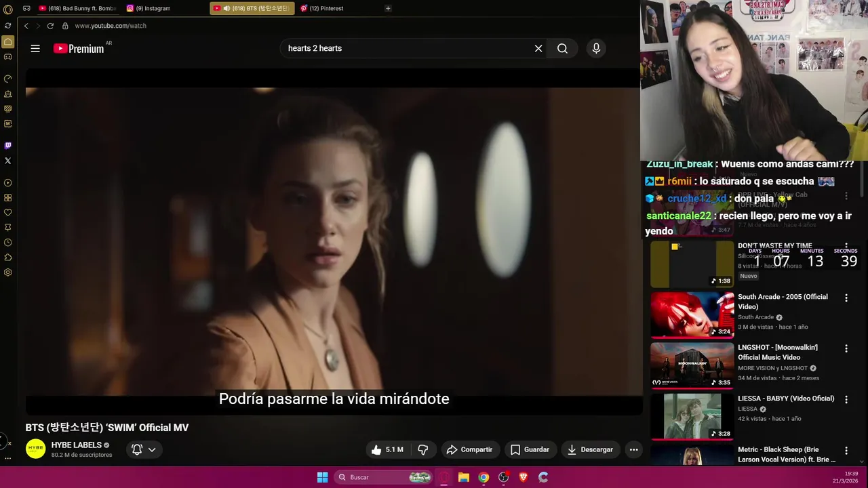Go back with the browser back arrow
Viewport: 868px width, 488px height.
click(26, 26)
